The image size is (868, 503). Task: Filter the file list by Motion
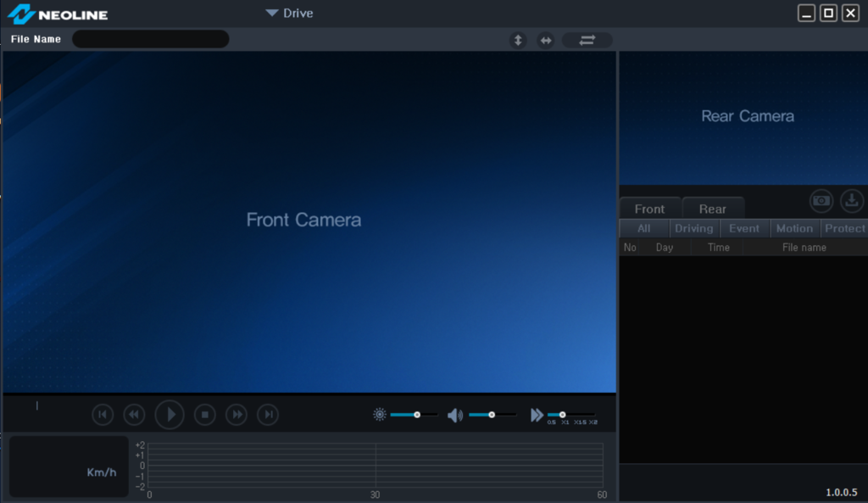(794, 228)
